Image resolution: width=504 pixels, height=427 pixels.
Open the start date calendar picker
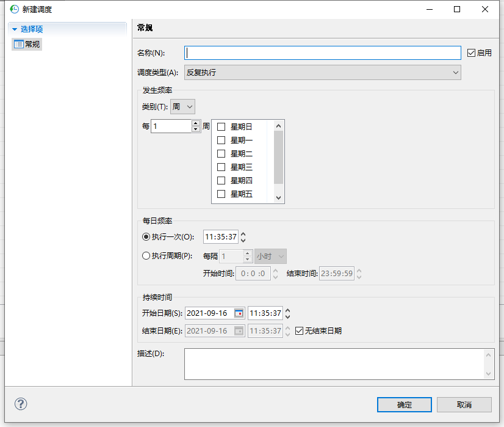(x=239, y=313)
